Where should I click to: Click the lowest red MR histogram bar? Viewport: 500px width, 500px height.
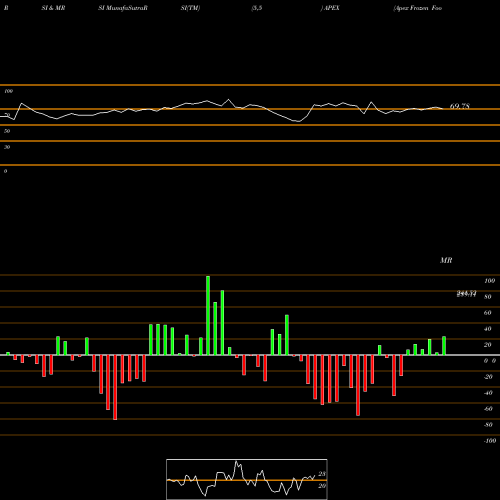[115, 387]
